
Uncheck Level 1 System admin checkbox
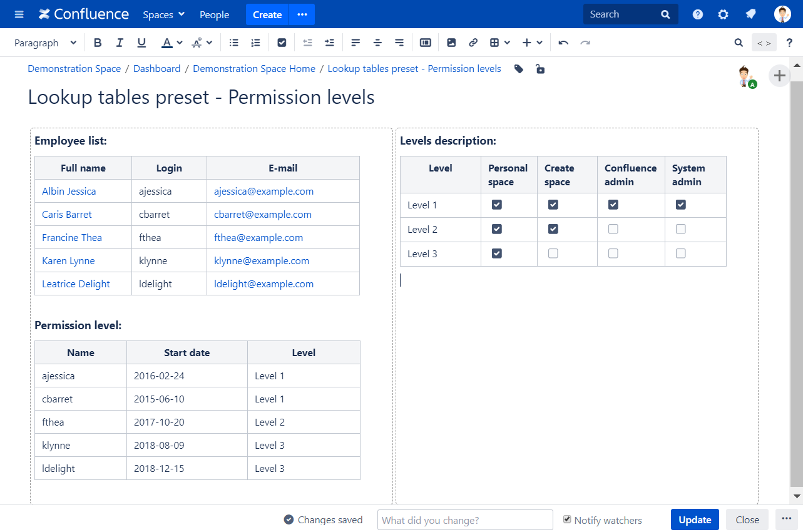pos(680,205)
